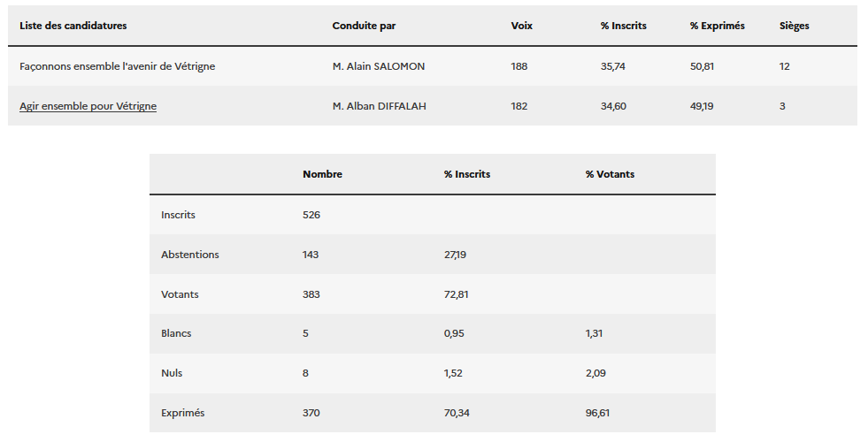Click the '% Exprimés' column header
Viewport: 868px width, 442px height.
click(717, 26)
